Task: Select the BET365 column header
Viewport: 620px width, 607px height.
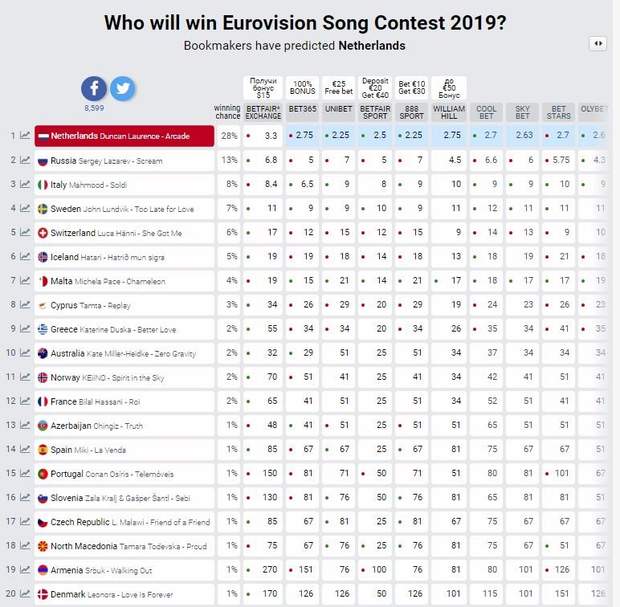Action: click(302, 112)
